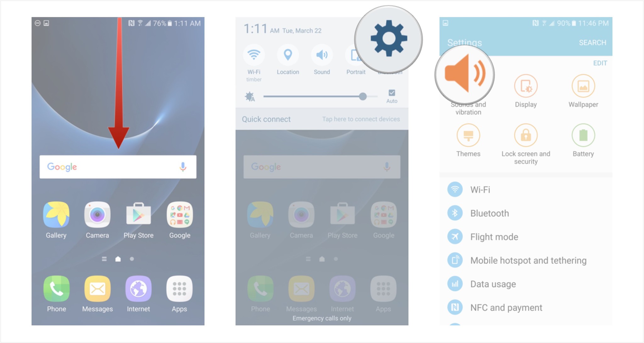Expand Bluetooth settings section
Screen dimensions: 644x343
pos(489,214)
